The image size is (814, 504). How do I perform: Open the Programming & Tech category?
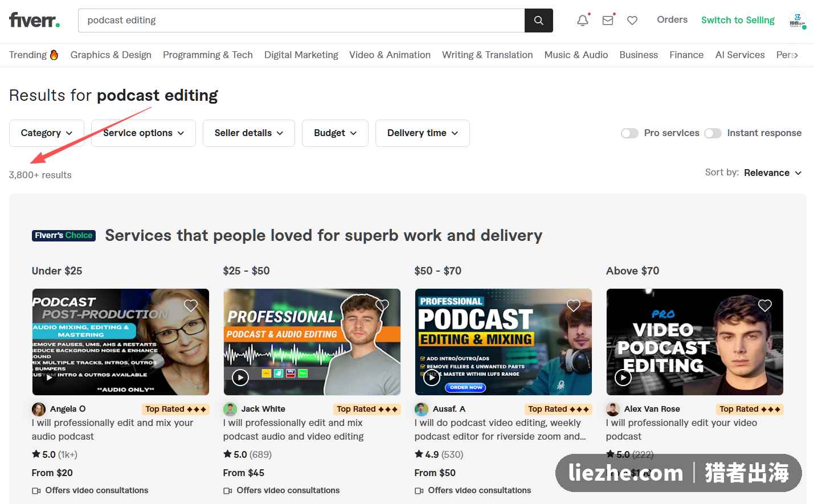[x=208, y=55]
